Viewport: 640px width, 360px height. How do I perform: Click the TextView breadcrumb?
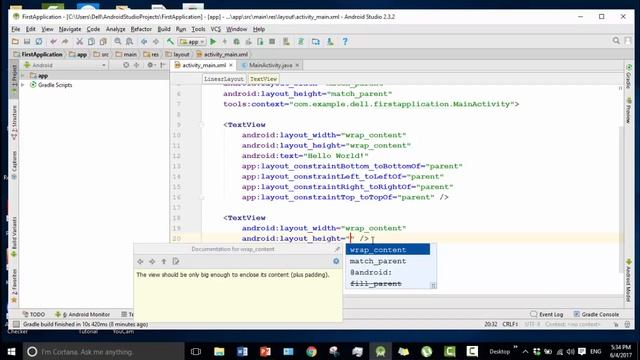pos(263,79)
